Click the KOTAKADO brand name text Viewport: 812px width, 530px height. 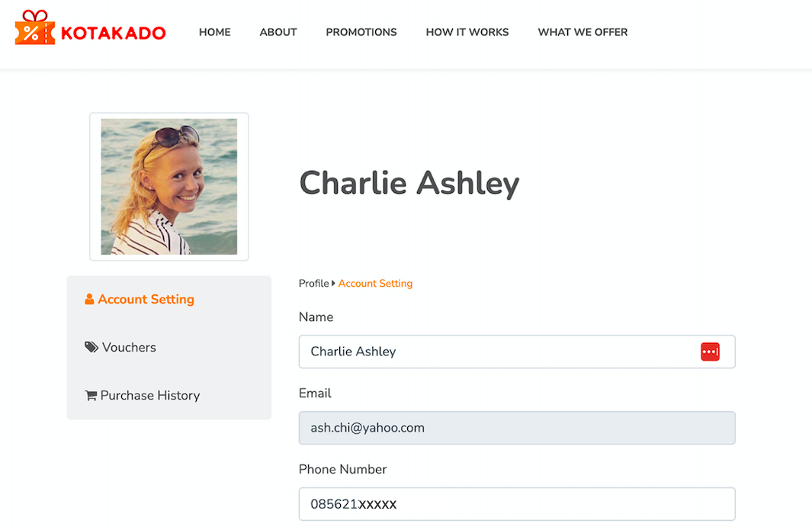(x=113, y=33)
